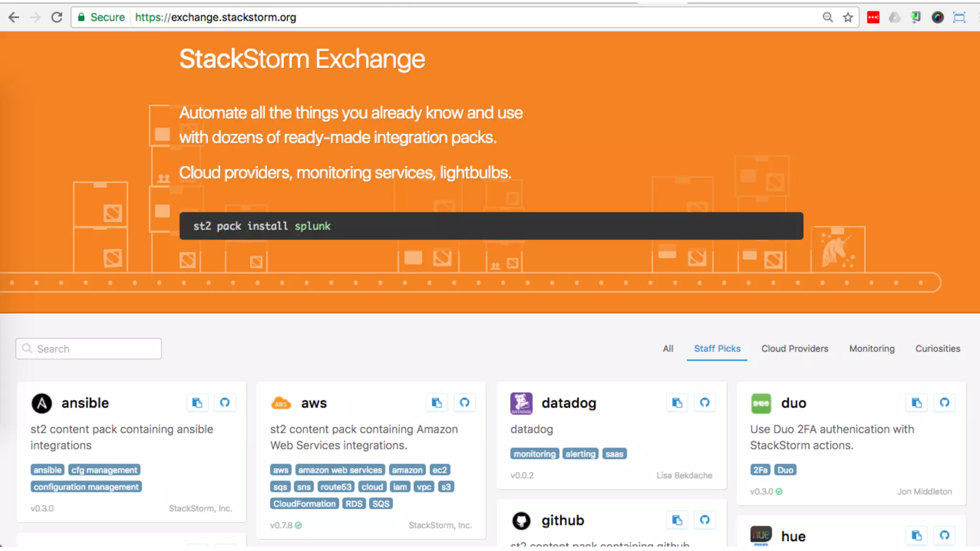Copy the ansible install command icon
Image resolution: width=980 pixels, height=551 pixels.
click(197, 403)
